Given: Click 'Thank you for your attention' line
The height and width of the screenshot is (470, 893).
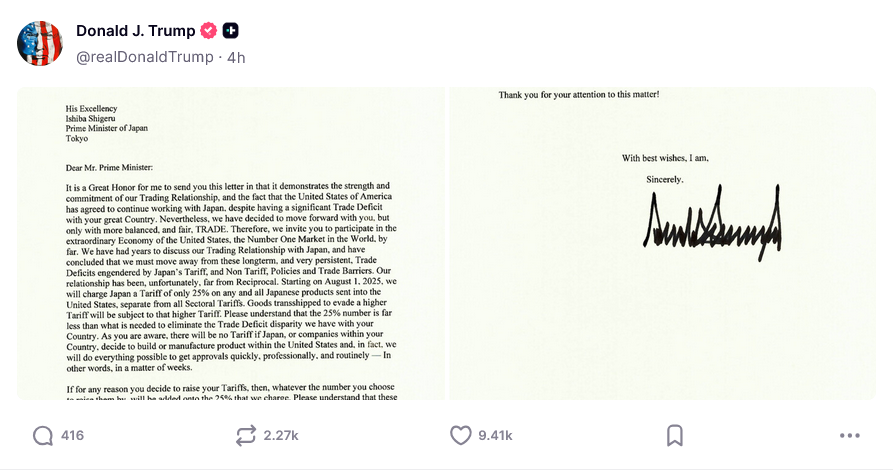Looking at the screenshot, I should tap(579, 95).
